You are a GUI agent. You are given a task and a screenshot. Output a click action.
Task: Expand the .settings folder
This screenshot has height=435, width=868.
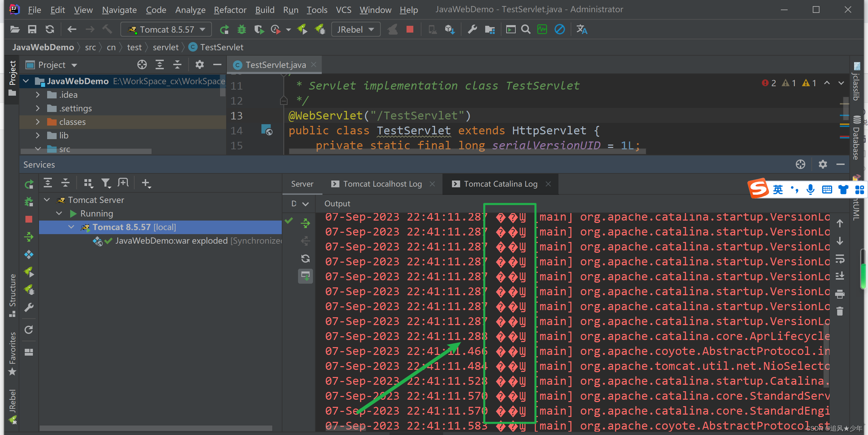click(38, 108)
